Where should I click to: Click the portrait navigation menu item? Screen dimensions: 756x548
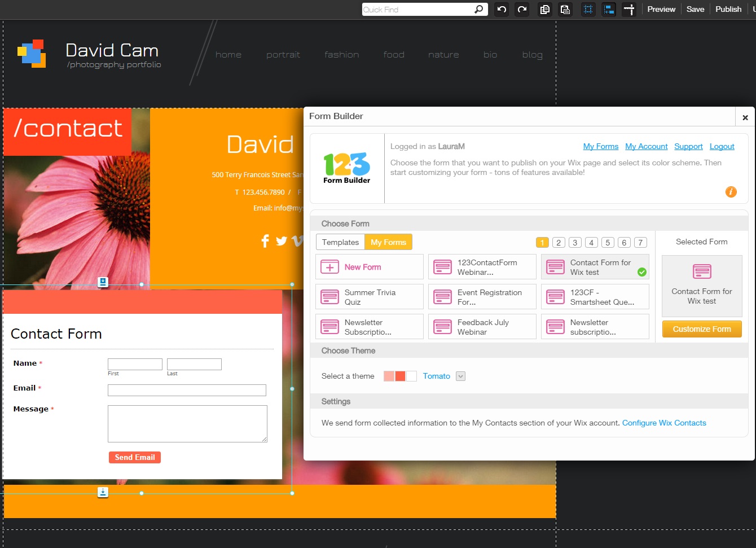click(x=283, y=55)
